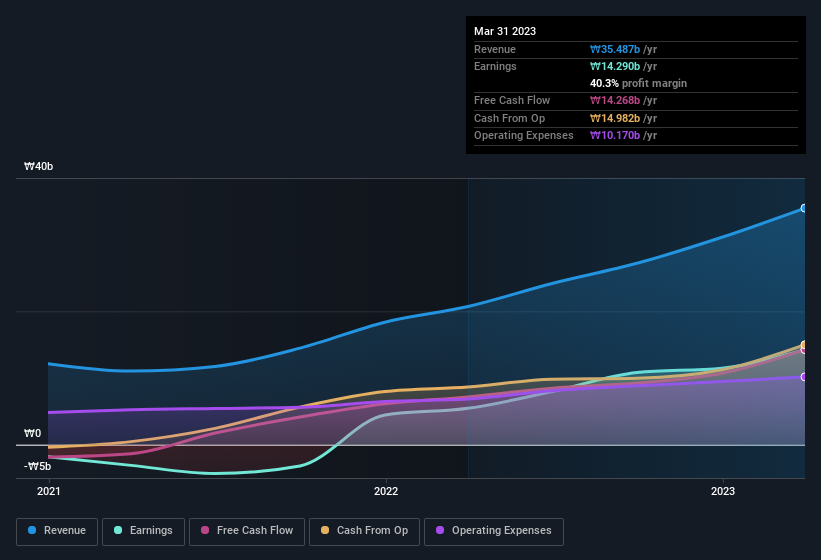This screenshot has width=821, height=560.
Task: Toggle the Free Cash Flow legend button
Action: pyautogui.click(x=247, y=531)
